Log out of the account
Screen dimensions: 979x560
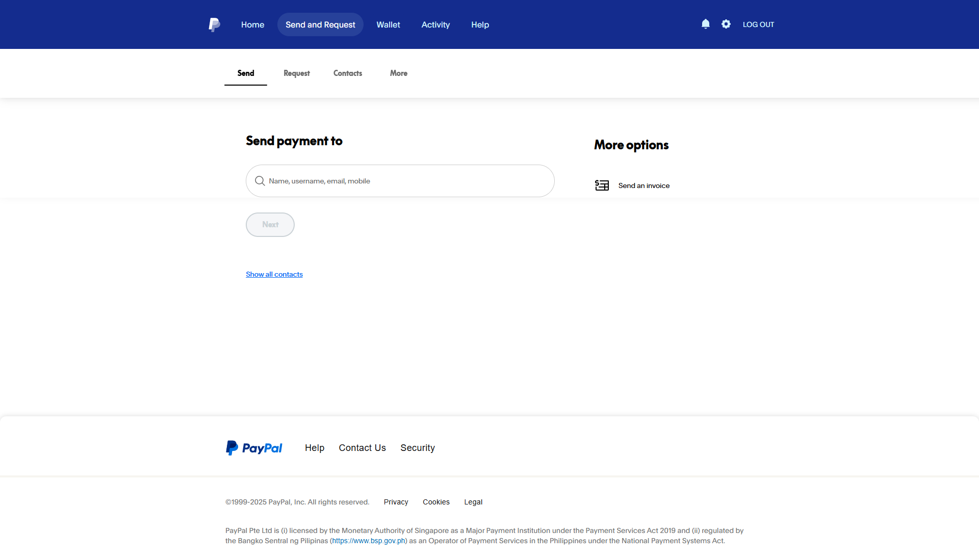pyautogui.click(x=758, y=24)
